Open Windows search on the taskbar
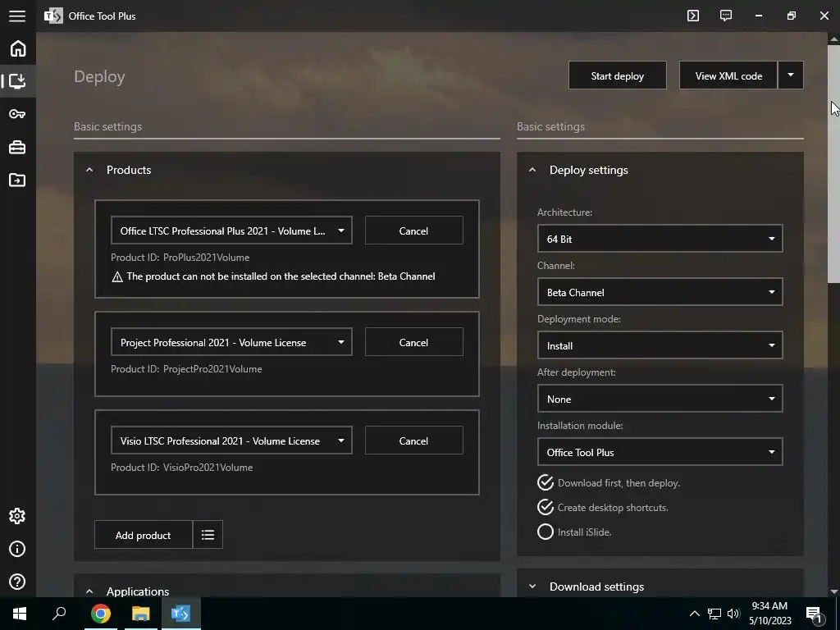 (x=59, y=614)
